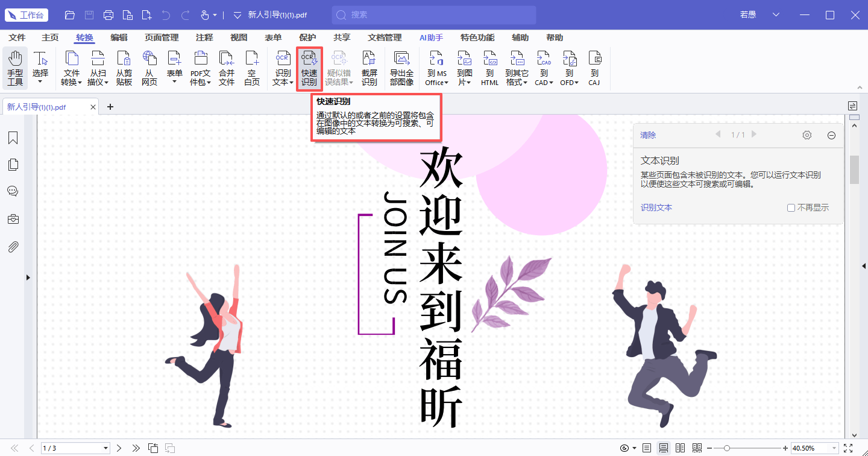Switch to the 页面管理 ribbon tab
Viewport: 868px width, 456px height.
(x=162, y=37)
